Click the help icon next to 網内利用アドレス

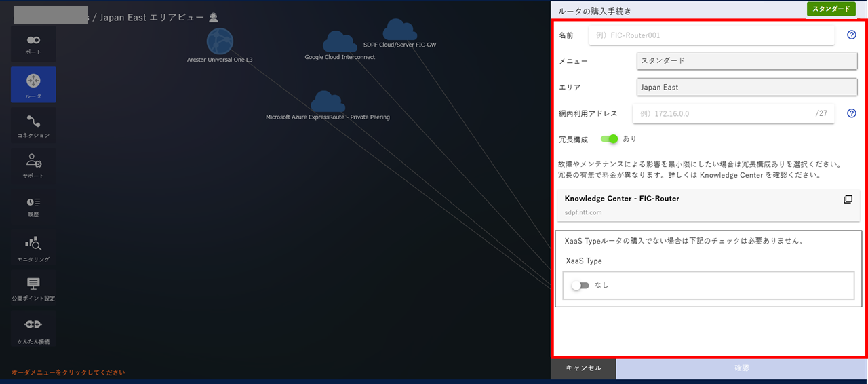(x=852, y=113)
